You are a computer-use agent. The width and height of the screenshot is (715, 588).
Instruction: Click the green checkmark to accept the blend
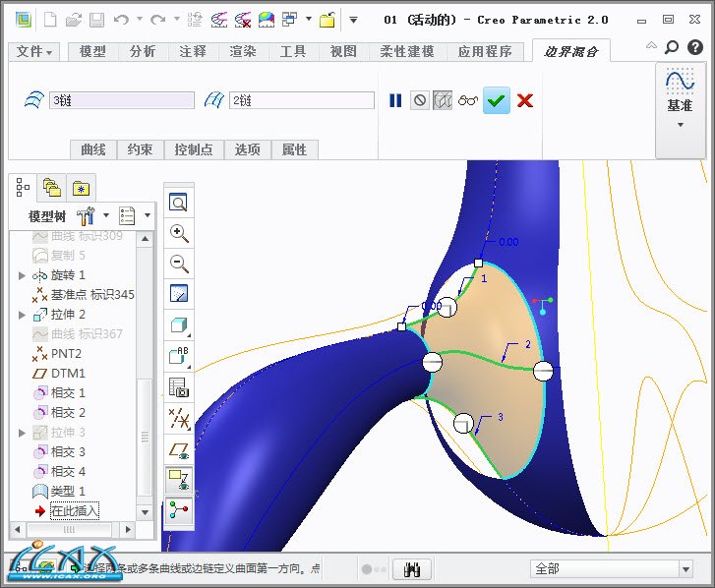497,100
